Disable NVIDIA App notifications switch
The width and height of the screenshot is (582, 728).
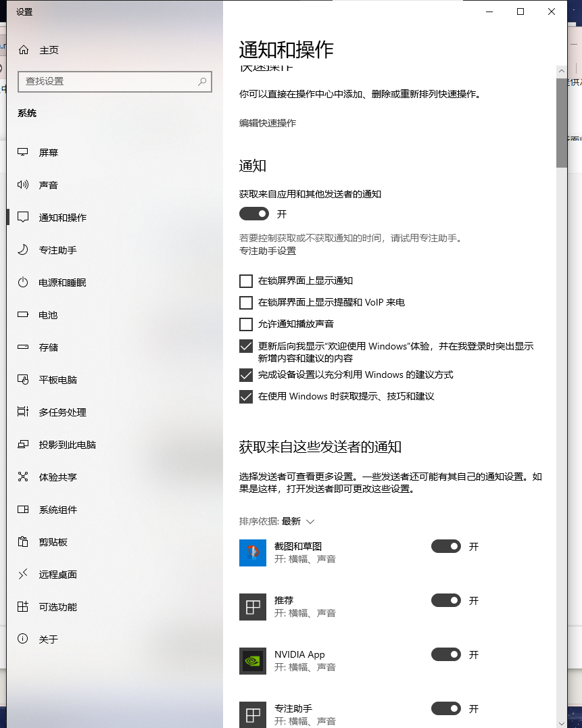446,654
